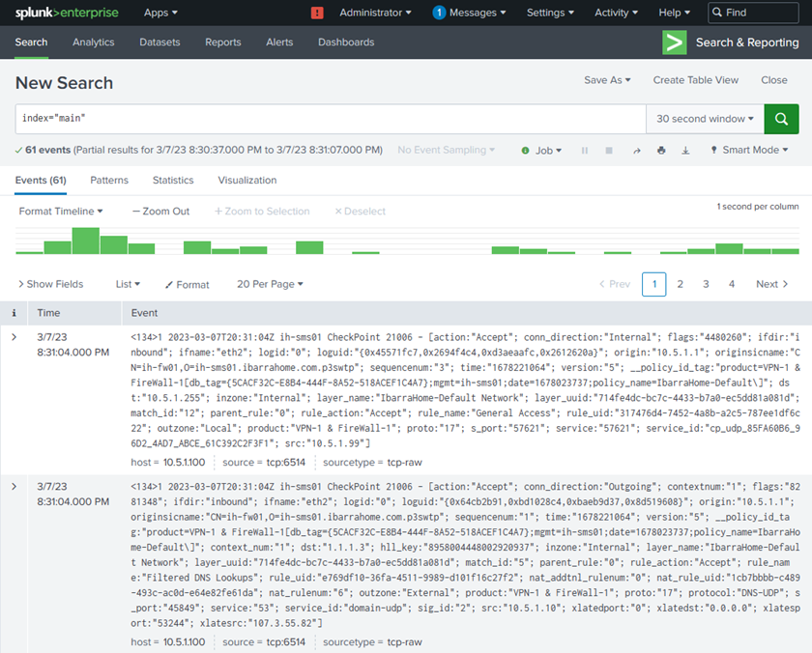This screenshot has height=653, width=812.
Task: Click Create Table View
Action: point(695,80)
